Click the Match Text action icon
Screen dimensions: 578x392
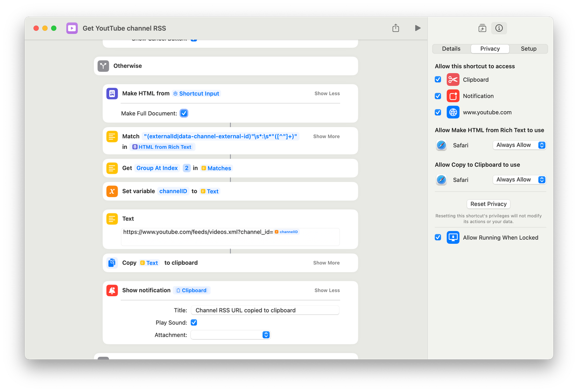point(112,136)
